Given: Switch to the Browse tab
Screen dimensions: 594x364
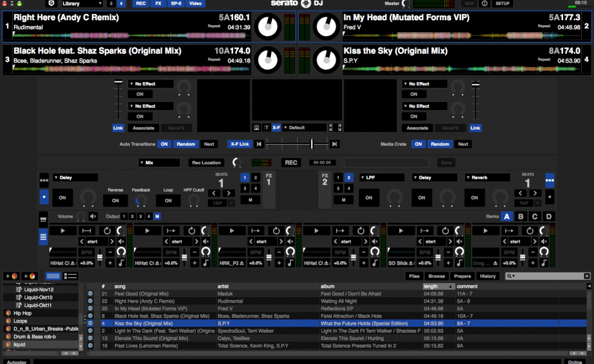Looking at the screenshot, I should pyautogui.click(x=437, y=276).
